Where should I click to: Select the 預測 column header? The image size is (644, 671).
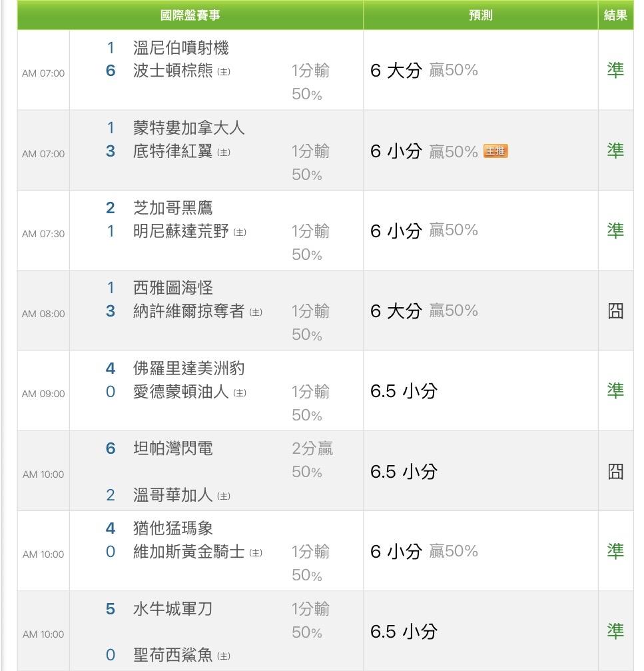tap(480, 15)
